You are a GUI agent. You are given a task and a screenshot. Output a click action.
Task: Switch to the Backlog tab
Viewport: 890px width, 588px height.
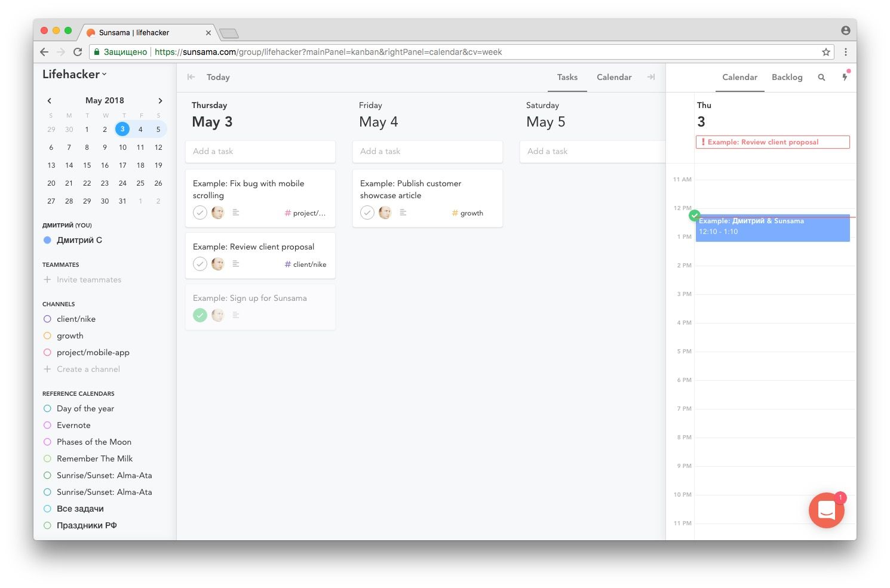click(x=787, y=78)
